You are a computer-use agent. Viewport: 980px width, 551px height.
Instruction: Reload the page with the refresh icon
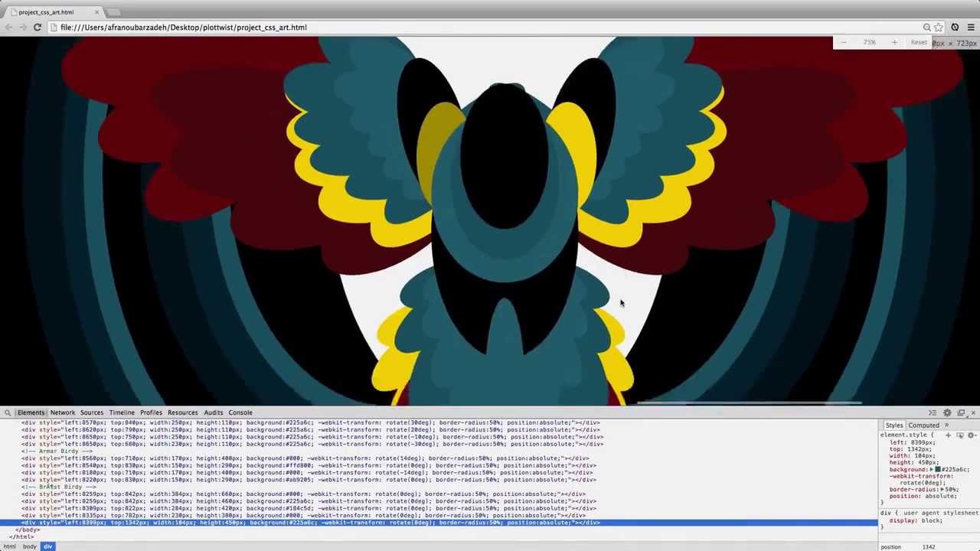point(37,28)
